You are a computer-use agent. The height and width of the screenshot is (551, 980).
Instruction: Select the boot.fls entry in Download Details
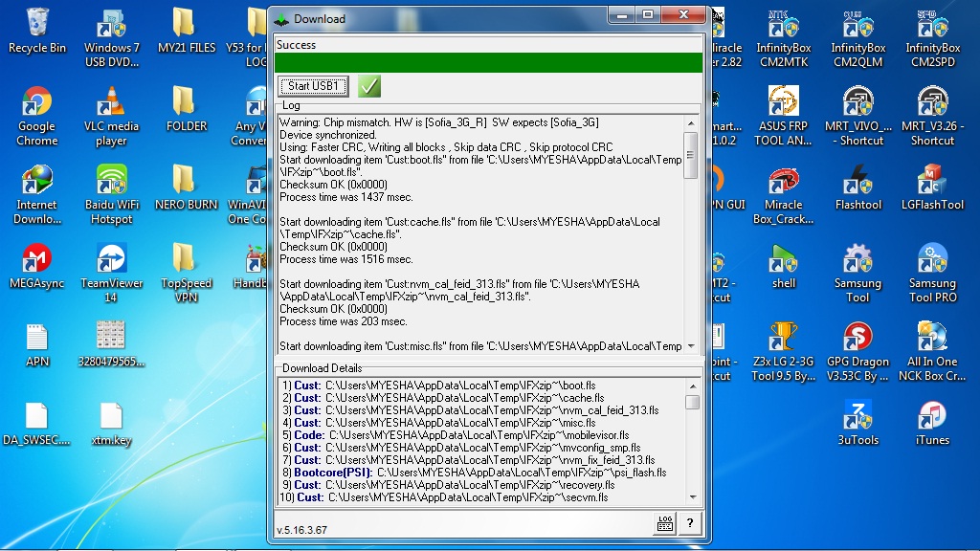coord(438,386)
